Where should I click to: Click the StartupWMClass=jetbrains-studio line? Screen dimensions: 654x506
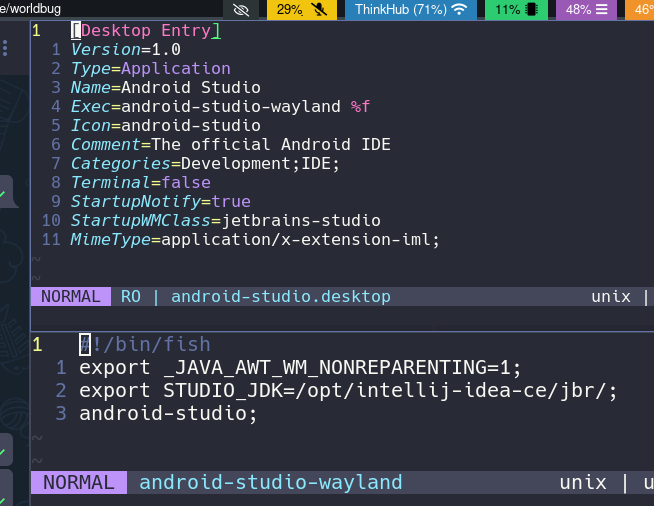tap(226, 221)
